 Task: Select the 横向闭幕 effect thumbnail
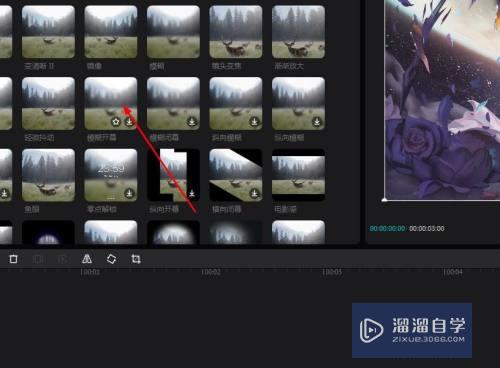coord(236,175)
